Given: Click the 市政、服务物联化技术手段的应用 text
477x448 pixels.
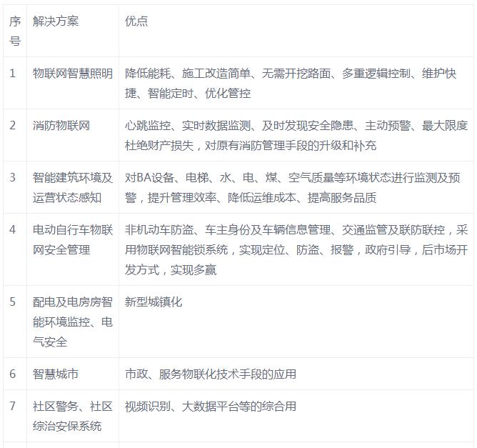Looking at the screenshot, I should pyautogui.click(x=210, y=374).
